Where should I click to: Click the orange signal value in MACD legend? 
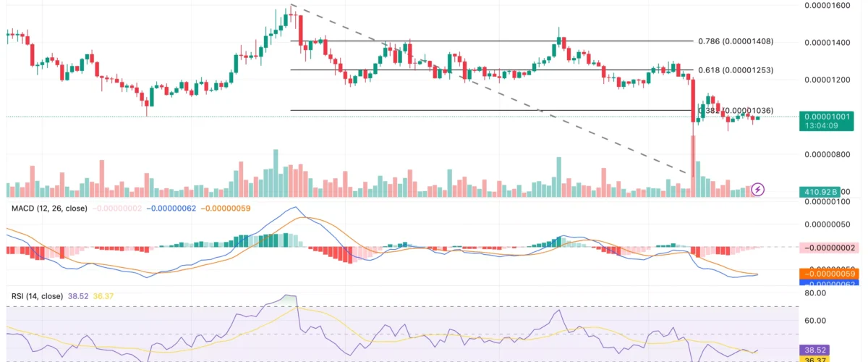pos(225,209)
